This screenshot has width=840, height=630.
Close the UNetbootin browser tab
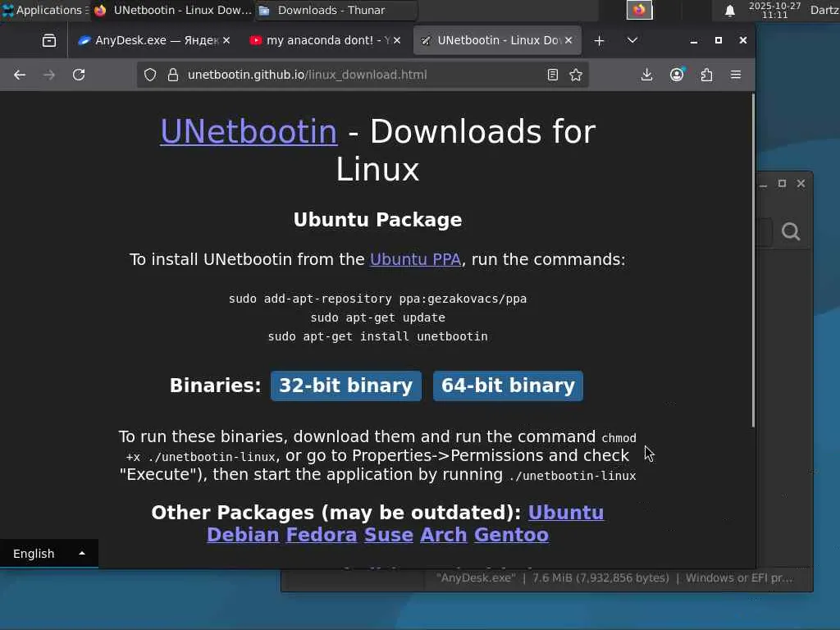tap(568, 40)
